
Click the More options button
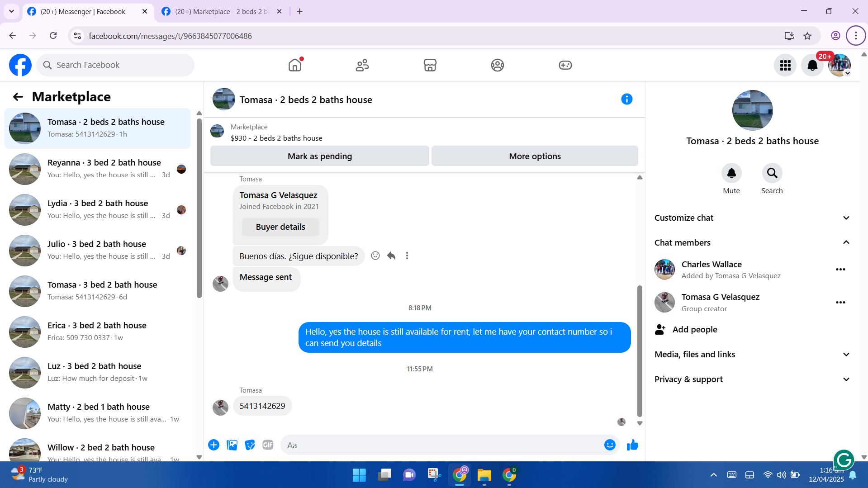(535, 156)
